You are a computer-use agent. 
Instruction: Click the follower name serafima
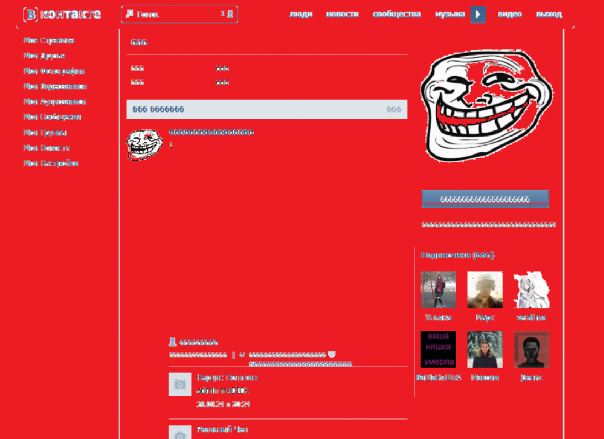click(531, 318)
